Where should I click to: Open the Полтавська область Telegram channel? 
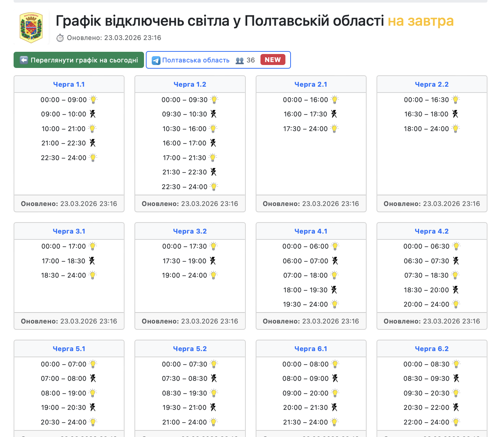(x=195, y=60)
